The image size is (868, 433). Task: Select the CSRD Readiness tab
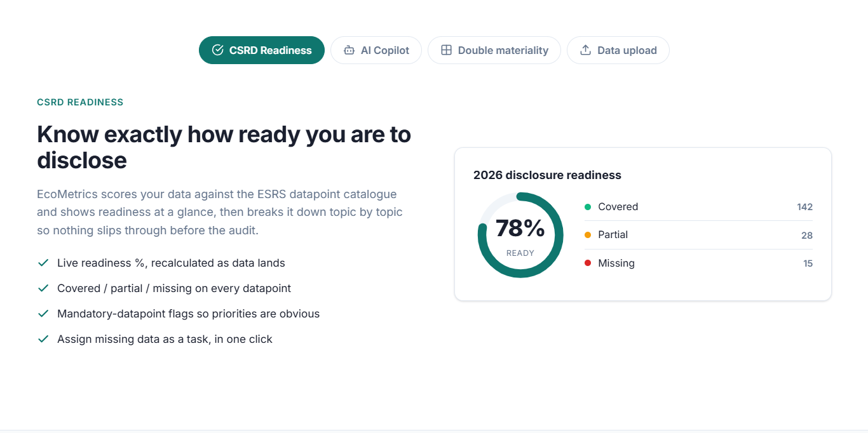tap(262, 50)
